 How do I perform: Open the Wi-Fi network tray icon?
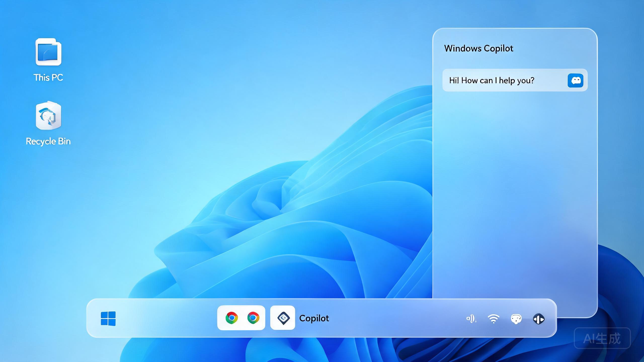coord(494,319)
